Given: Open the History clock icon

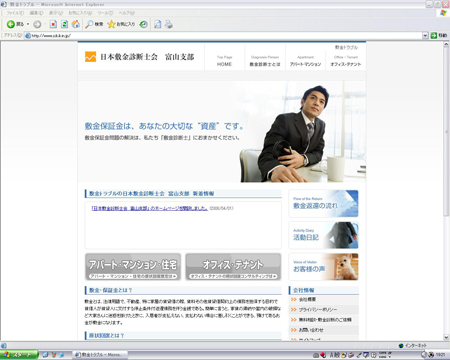Looking at the screenshot, I should click(x=143, y=24).
